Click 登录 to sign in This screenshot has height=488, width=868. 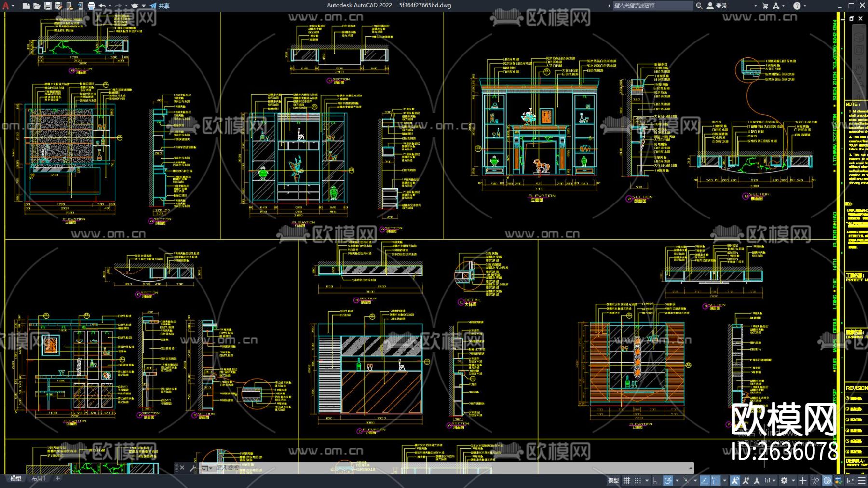tap(717, 6)
